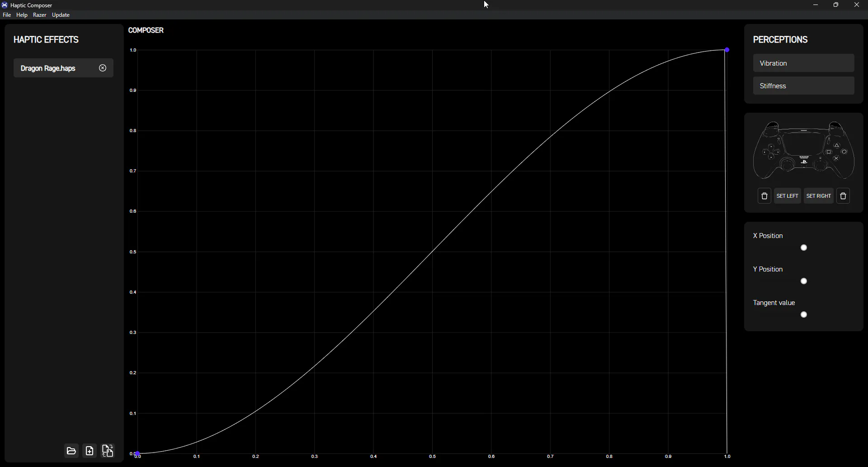Select the curve endpoint at top right
868x467 pixels.
tap(727, 50)
